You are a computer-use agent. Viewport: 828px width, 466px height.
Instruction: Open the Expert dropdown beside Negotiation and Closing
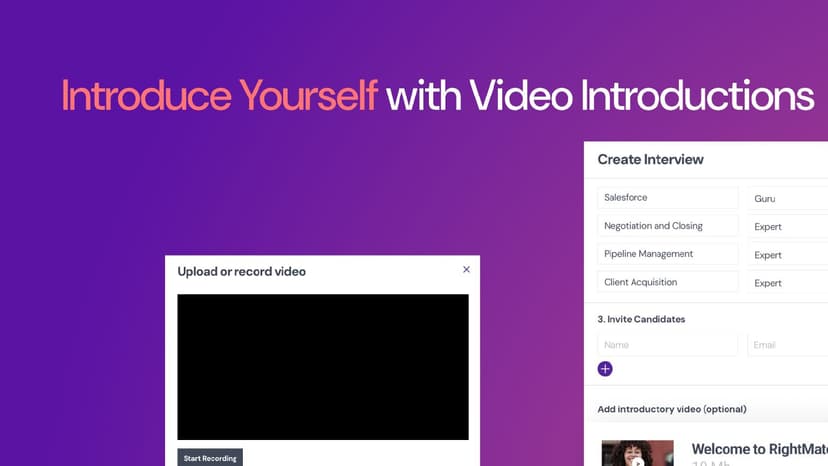tap(787, 227)
